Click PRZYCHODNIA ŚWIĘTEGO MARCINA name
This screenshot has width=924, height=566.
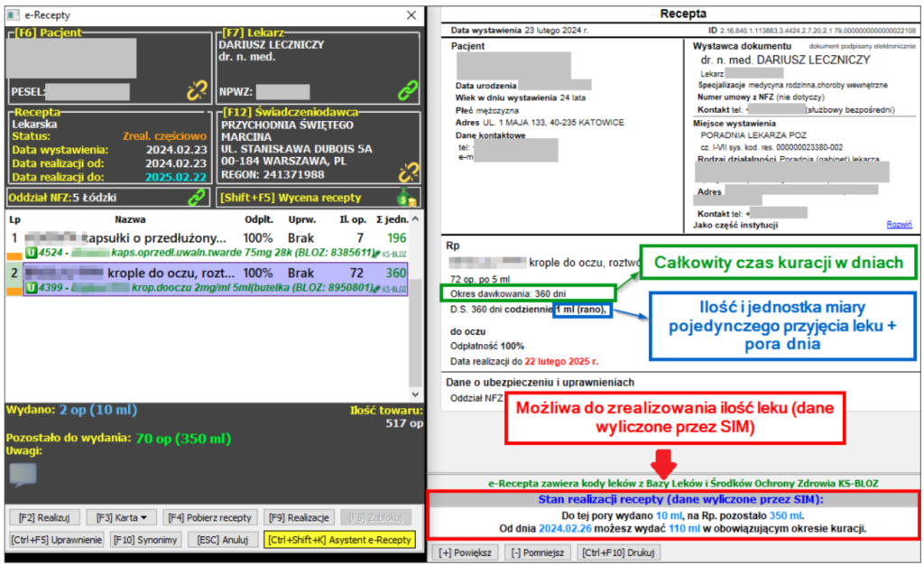(x=287, y=131)
